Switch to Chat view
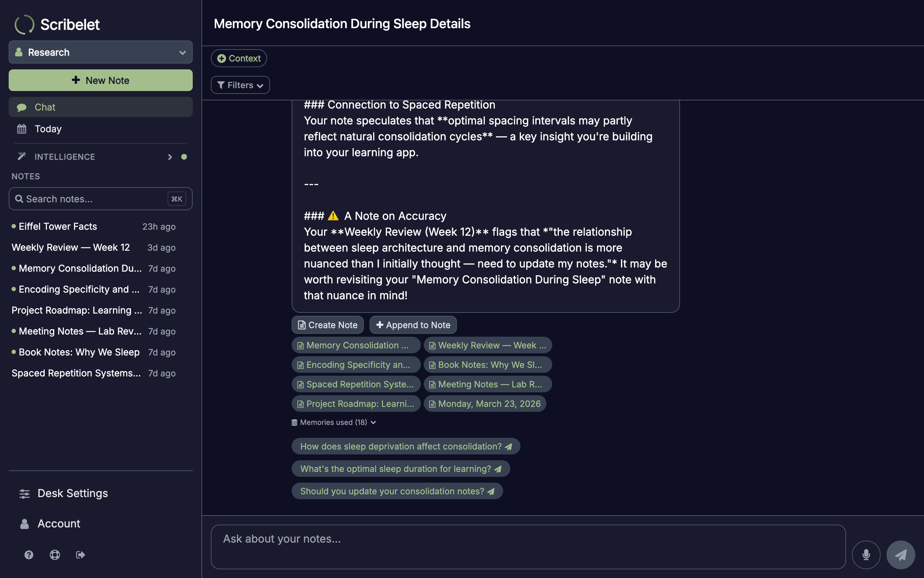The width and height of the screenshot is (924, 578). pos(100,107)
